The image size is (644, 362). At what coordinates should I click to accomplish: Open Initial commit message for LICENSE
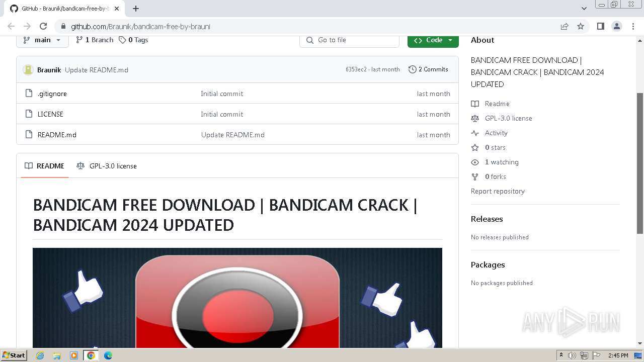pyautogui.click(x=222, y=114)
